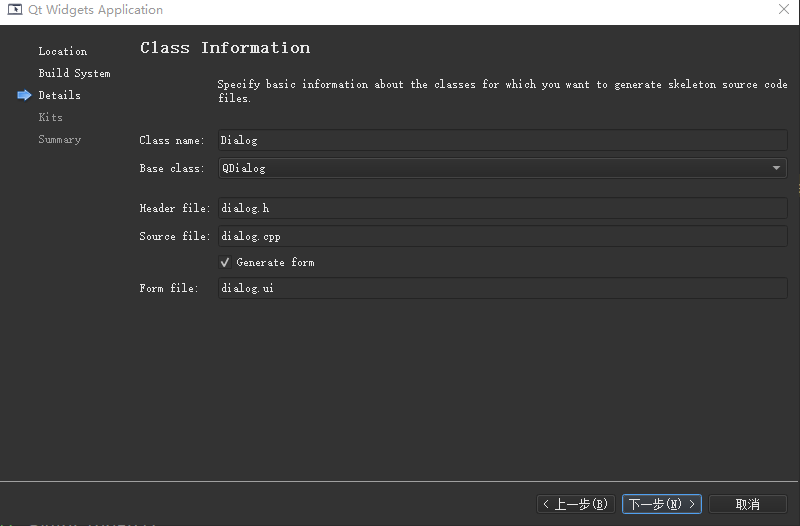
Task: Select the Location wizard step
Action: coord(63,51)
